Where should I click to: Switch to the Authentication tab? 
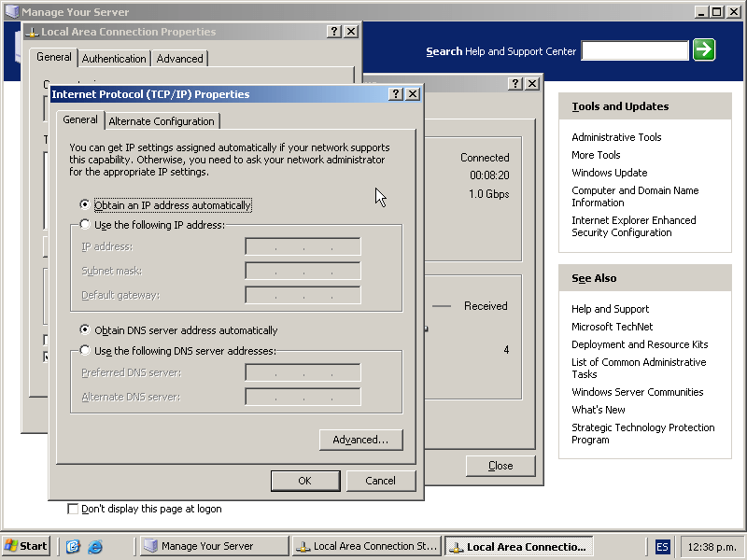(x=114, y=59)
